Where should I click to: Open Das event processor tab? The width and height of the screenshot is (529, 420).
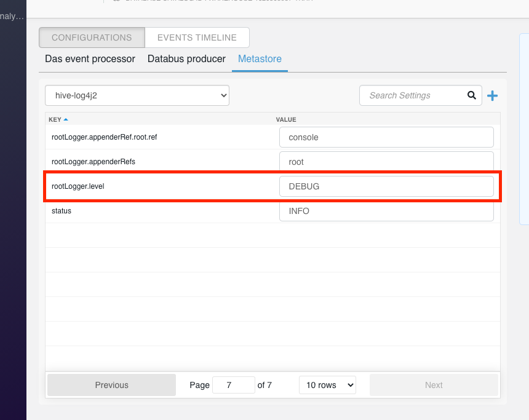pos(90,58)
